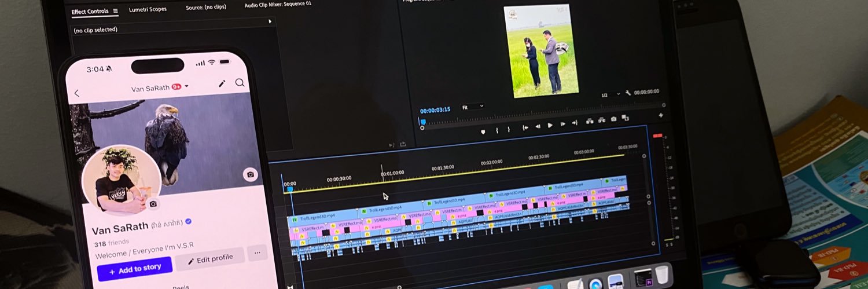Toggle the comparison view icon

click(625, 118)
